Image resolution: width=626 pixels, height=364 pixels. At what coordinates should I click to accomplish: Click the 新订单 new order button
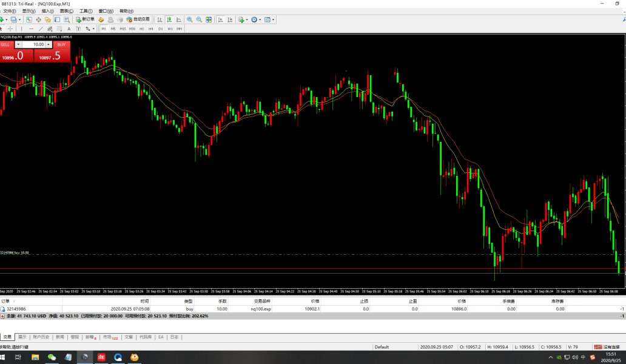pyautogui.click(x=84, y=19)
